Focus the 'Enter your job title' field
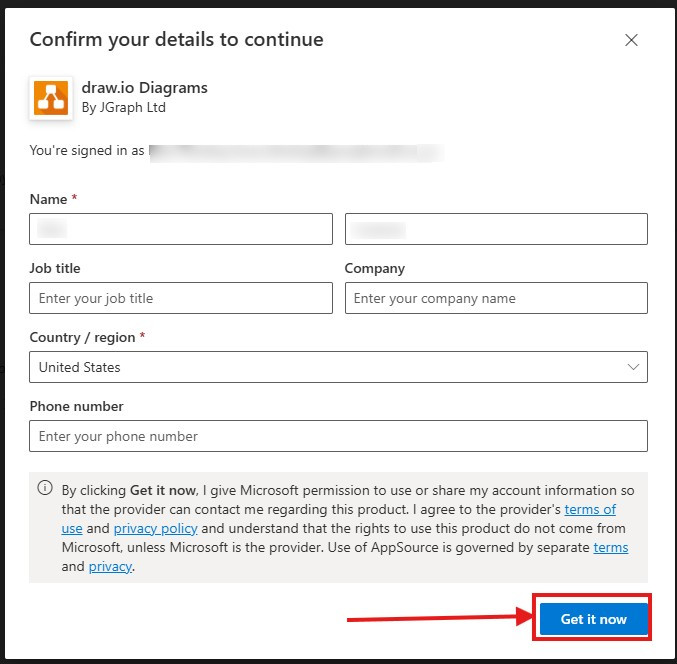 [181, 298]
